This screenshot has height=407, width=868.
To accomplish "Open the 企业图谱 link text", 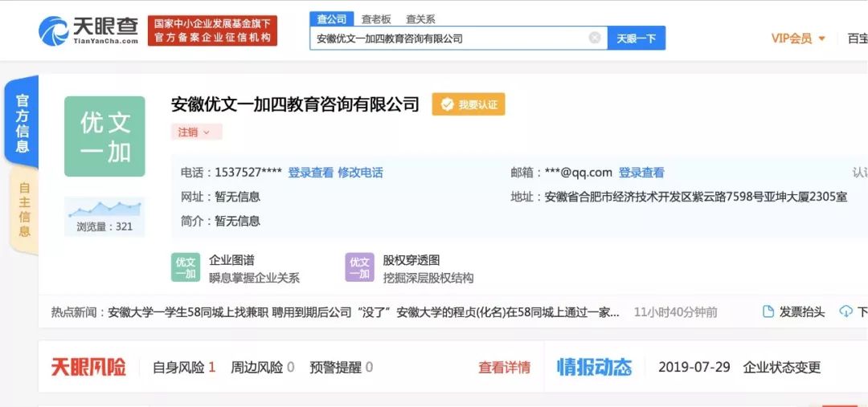I will (x=231, y=260).
